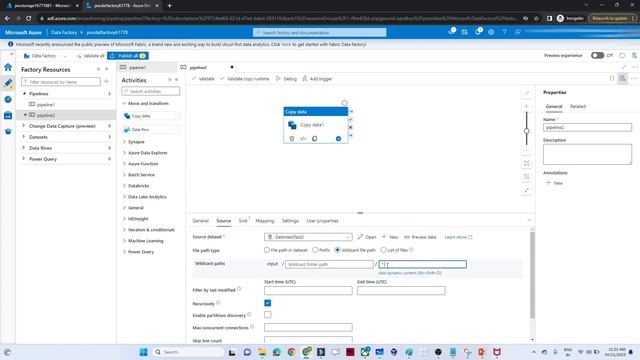Expand Change Data Capture (preview) node

point(24,126)
